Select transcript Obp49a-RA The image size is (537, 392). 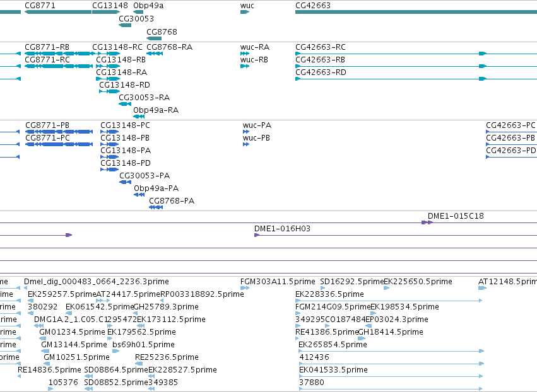tap(156, 110)
